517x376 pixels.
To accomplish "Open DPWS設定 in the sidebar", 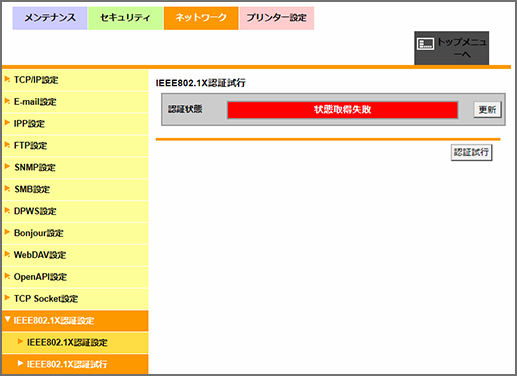I will click(x=75, y=211).
